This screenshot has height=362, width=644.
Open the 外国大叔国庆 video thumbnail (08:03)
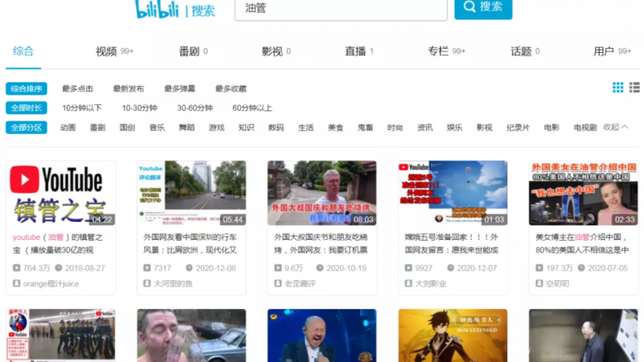(x=322, y=193)
